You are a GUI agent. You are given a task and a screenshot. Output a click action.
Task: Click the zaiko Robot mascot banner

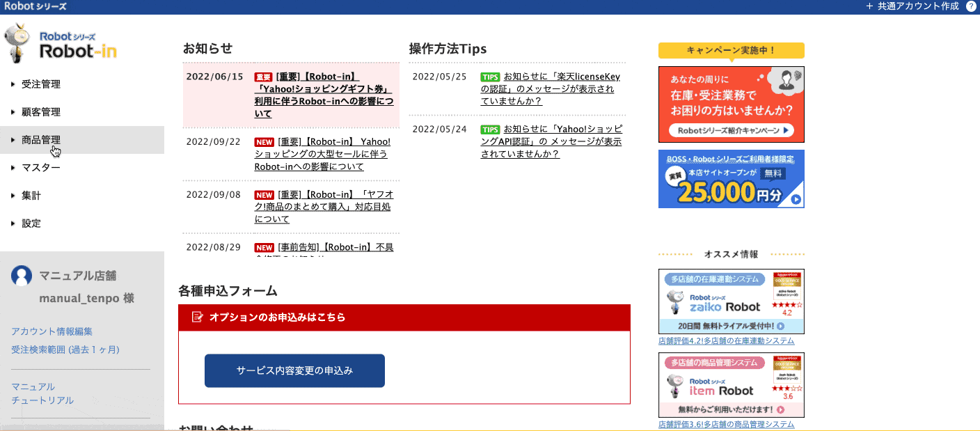pyautogui.click(x=731, y=301)
